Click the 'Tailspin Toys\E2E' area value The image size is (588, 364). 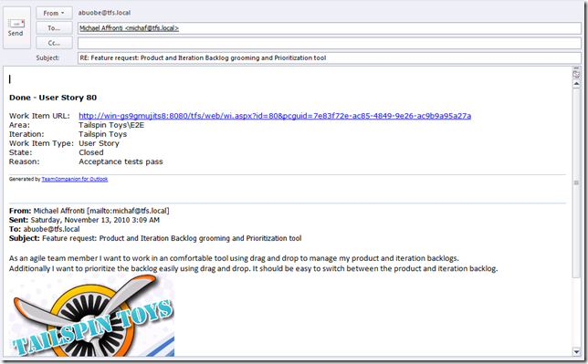point(111,125)
